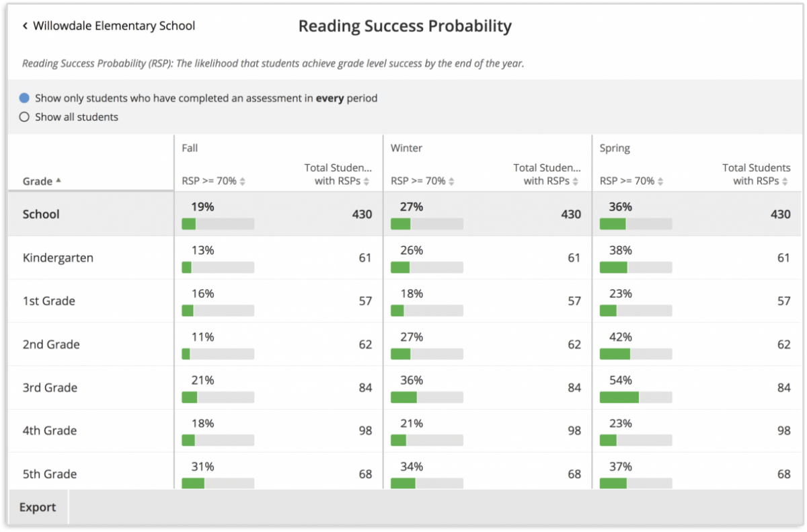The image size is (807, 532).
Task: Click 2nd Grade Winter 27% progress bar
Action: click(426, 354)
